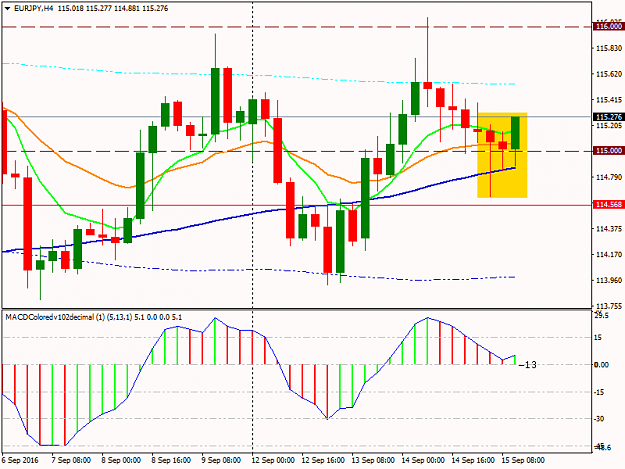The image size is (625, 469).
Task: Click the 6 Sep 2016 date label
Action: (x=20, y=460)
